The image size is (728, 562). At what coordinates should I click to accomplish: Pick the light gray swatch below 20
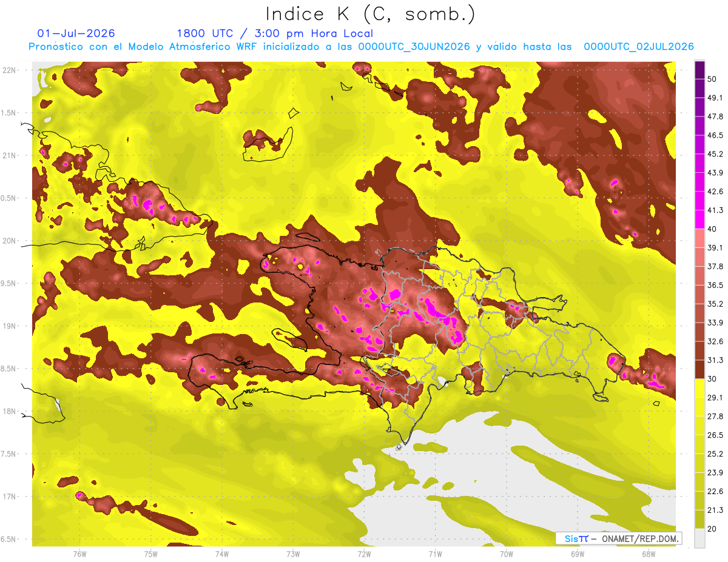click(x=699, y=538)
